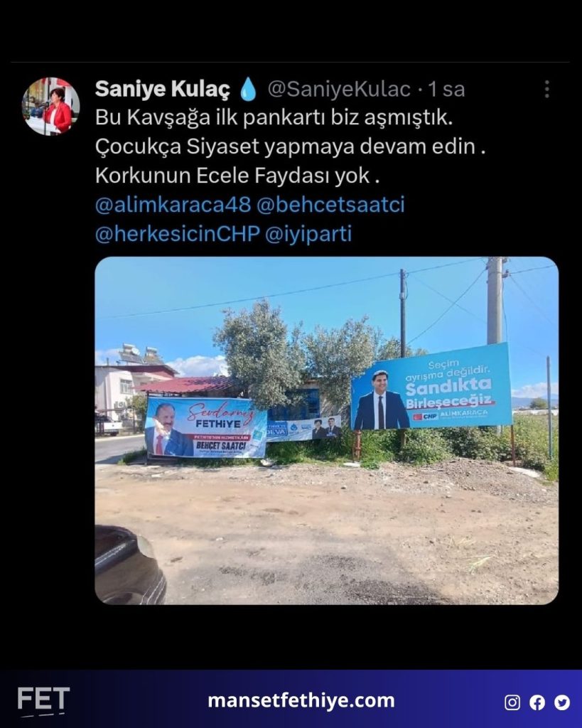Click the water drop emoji beside the name
The image size is (582, 728).
[249, 89]
